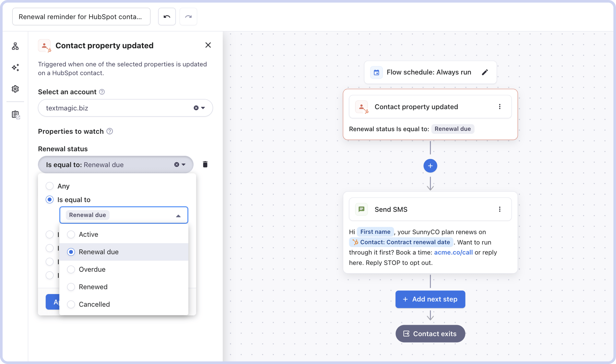Delete the Renewal status property
Viewport: 616px width, 364px height.
click(205, 165)
